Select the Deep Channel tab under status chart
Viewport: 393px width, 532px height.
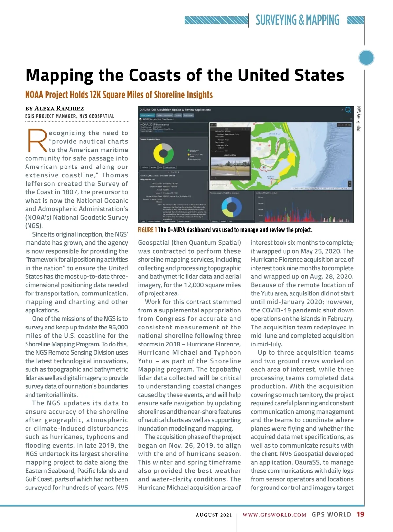click(x=170, y=167)
